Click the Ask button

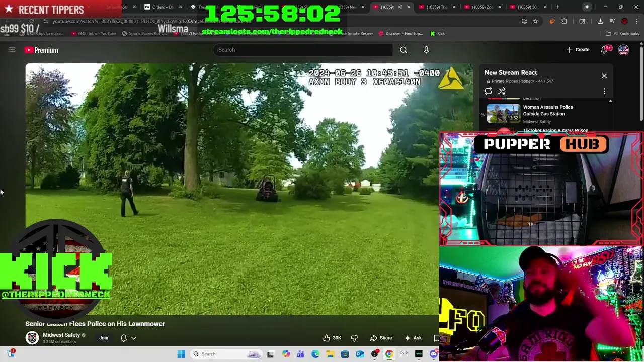click(x=413, y=338)
